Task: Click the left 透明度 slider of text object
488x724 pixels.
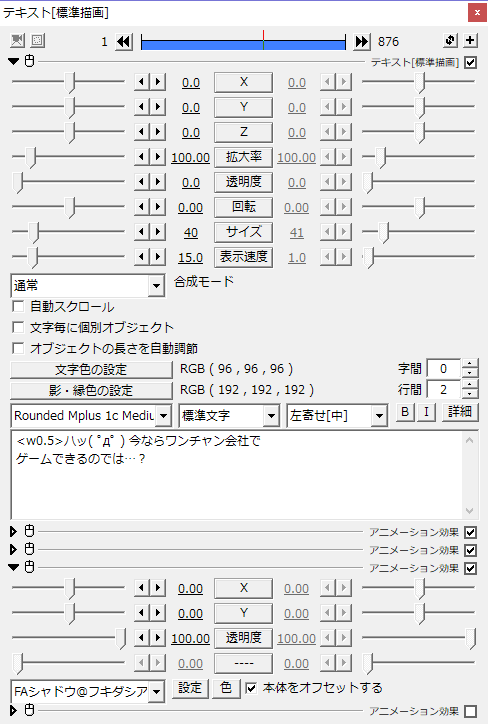Action: pyautogui.click(x=68, y=182)
